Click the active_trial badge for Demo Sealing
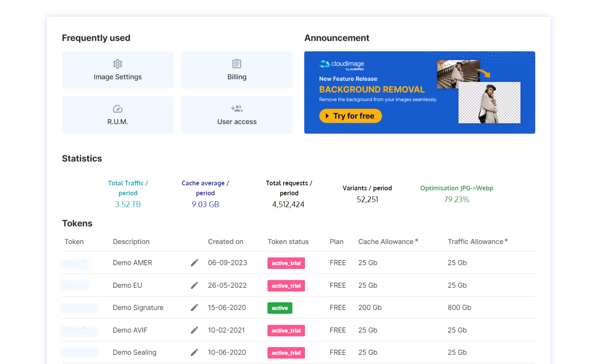The height and width of the screenshot is (364, 590). pyautogui.click(x=286, y=353)
